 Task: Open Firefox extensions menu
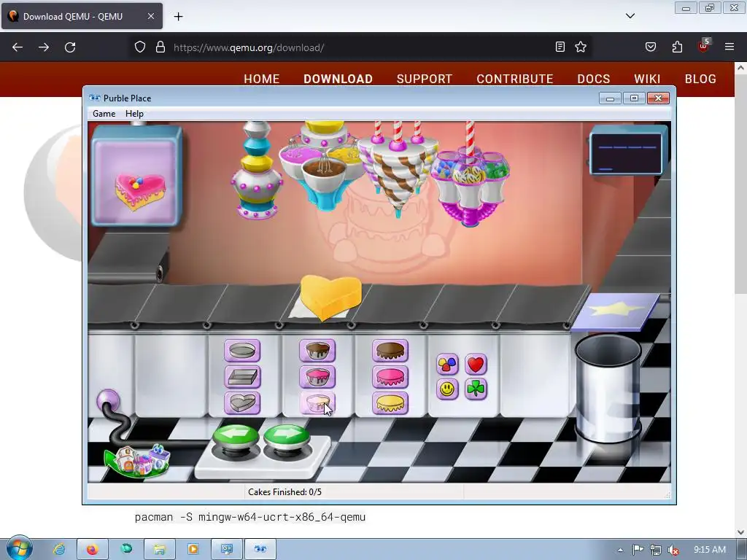click(x=677, y=47)
